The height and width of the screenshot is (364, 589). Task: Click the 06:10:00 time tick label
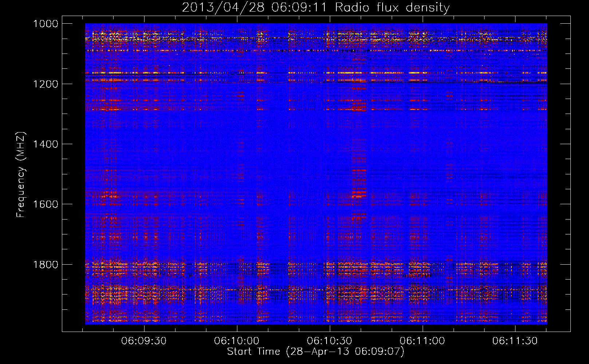[x=237, y=341]
